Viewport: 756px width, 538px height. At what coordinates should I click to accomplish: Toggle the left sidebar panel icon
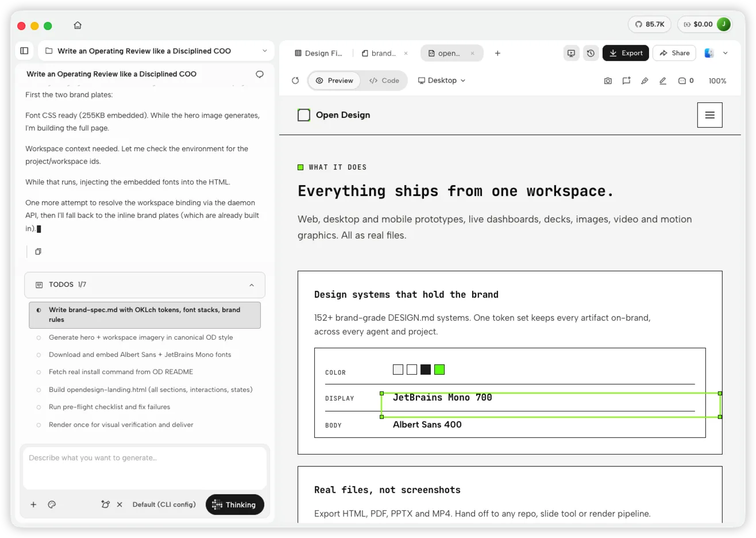pyautogui.click(x=24, y=51)
